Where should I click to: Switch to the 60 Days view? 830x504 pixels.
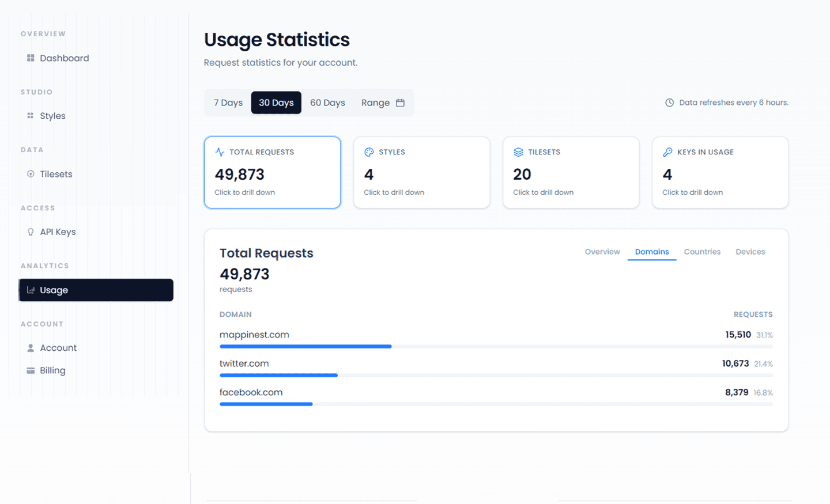[327, 103]
